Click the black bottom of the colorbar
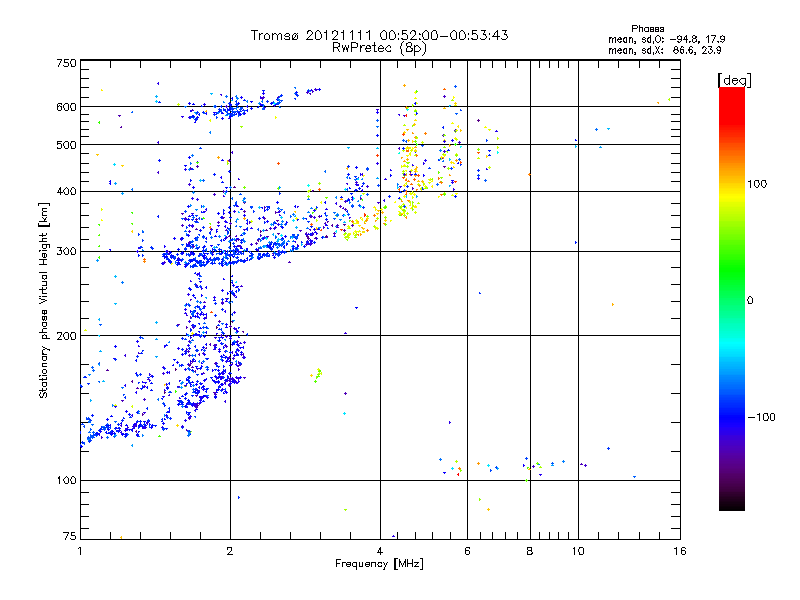Screen dimensions: 800x600 pyautogui.click(x=732, y=503)
